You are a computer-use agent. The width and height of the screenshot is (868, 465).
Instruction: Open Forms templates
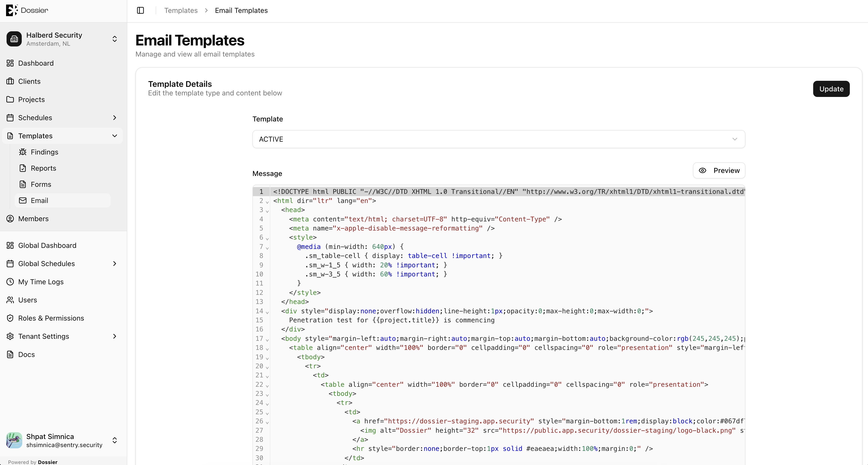coord(63,185)
